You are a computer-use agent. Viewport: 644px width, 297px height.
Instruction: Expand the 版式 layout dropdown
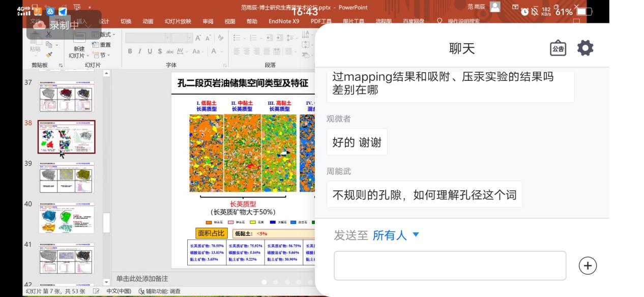[x=104, y=35]
